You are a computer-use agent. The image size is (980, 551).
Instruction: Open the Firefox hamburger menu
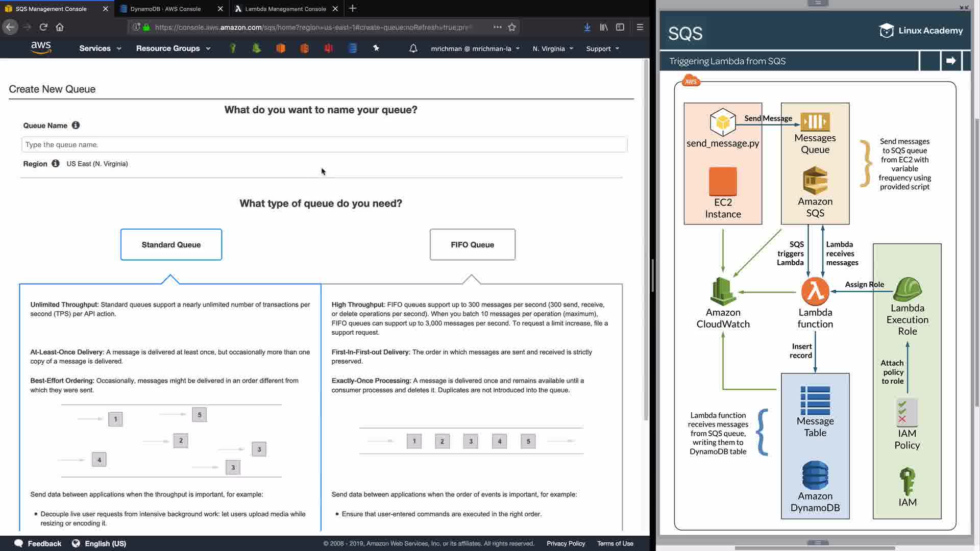(x=640, y=27)
